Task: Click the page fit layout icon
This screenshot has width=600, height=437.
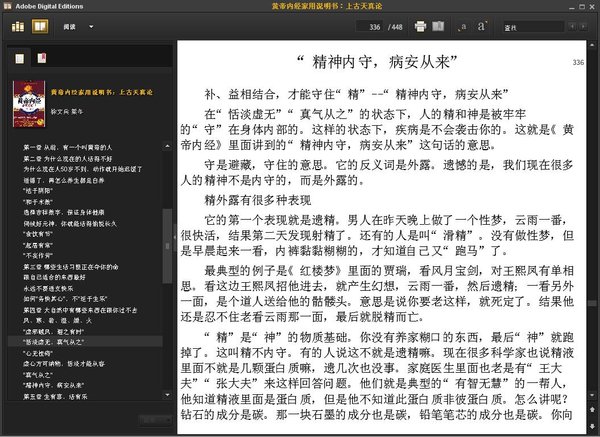Action: [443, 25]
